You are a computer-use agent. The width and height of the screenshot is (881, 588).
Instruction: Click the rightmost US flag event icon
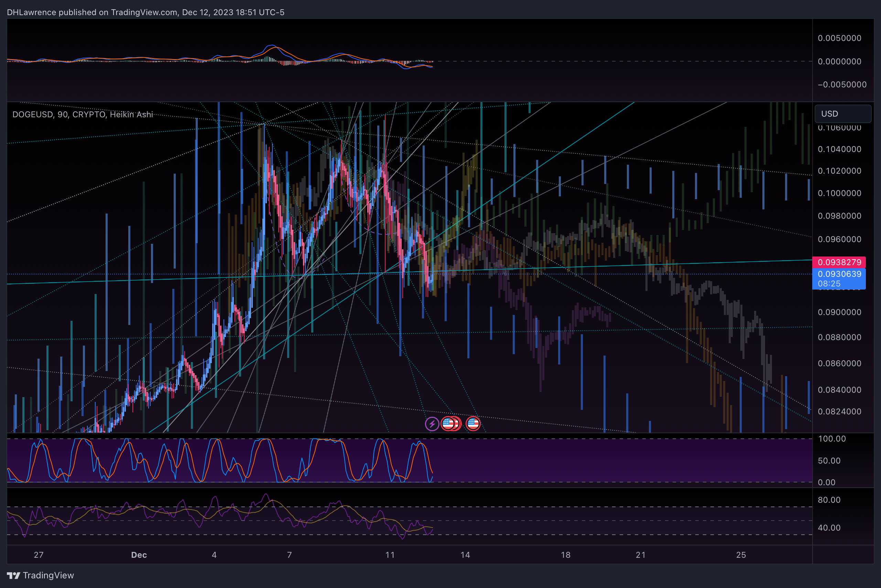[473, 424]
